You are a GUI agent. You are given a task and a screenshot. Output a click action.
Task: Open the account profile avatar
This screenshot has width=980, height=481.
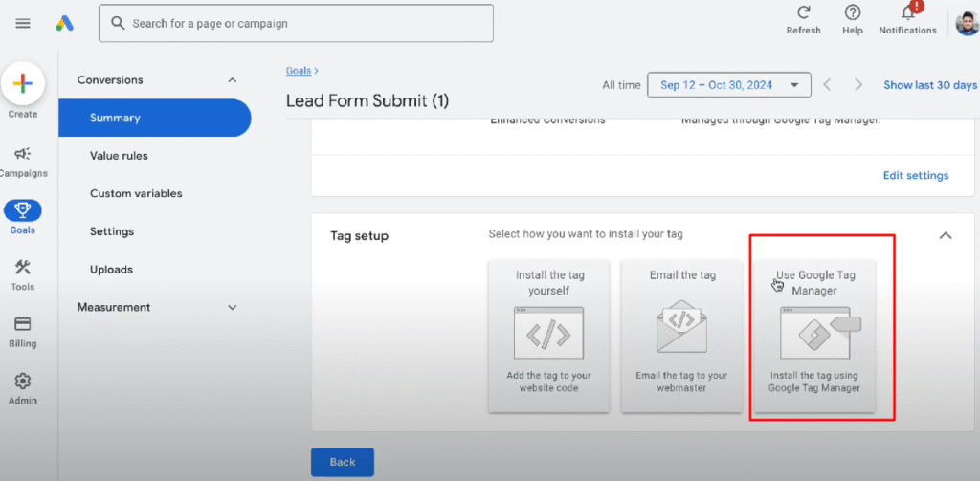click(968, 24)
